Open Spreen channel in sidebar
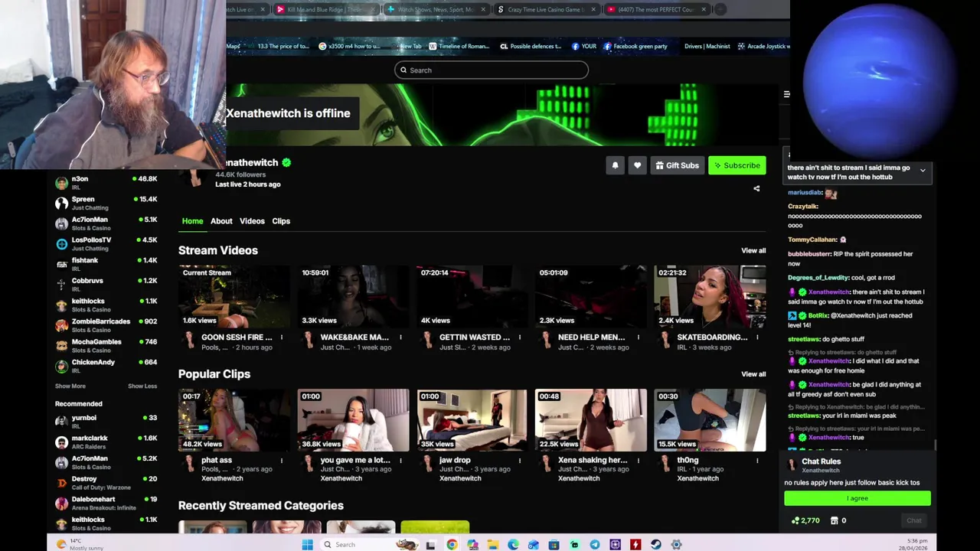 point(106,203)
